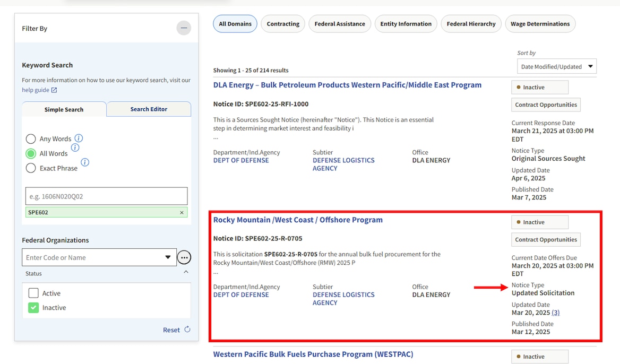Click 'Updated Solicitation' notice type text

tap(543, 293)
